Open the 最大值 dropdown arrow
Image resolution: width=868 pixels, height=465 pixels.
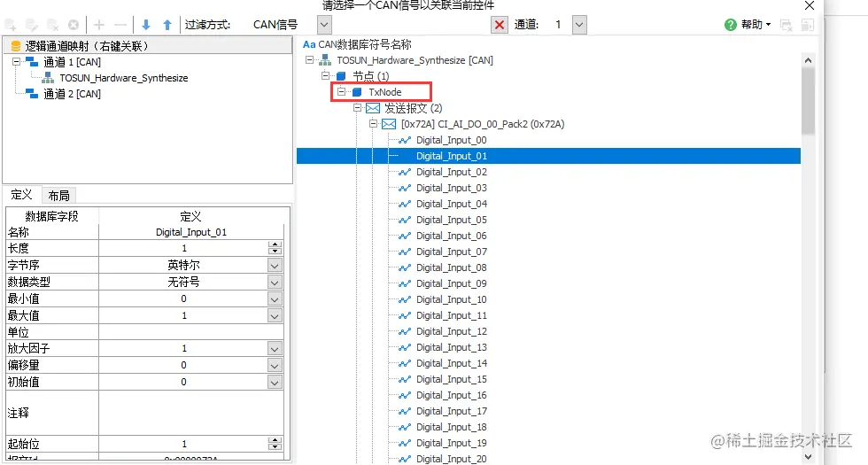[x=275, y=315]
